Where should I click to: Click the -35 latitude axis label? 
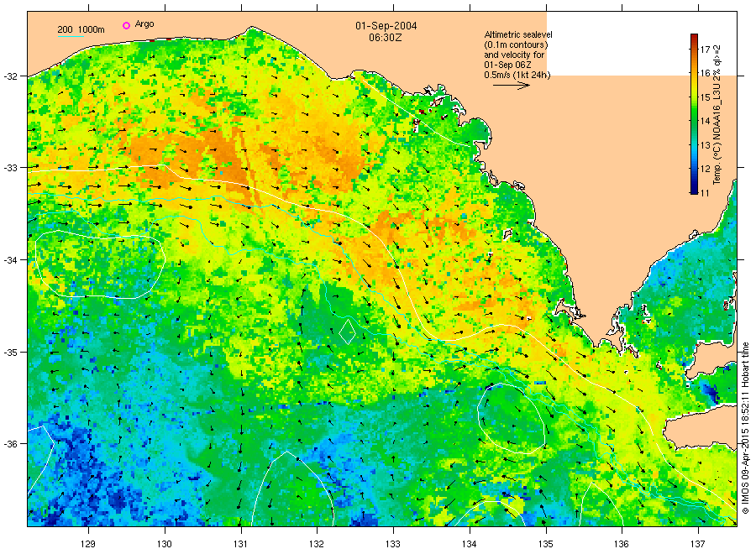11,353
